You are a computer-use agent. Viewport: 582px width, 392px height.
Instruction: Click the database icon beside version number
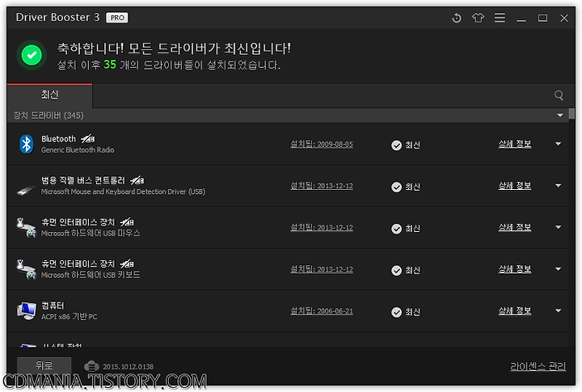click(x=91, y=366)
